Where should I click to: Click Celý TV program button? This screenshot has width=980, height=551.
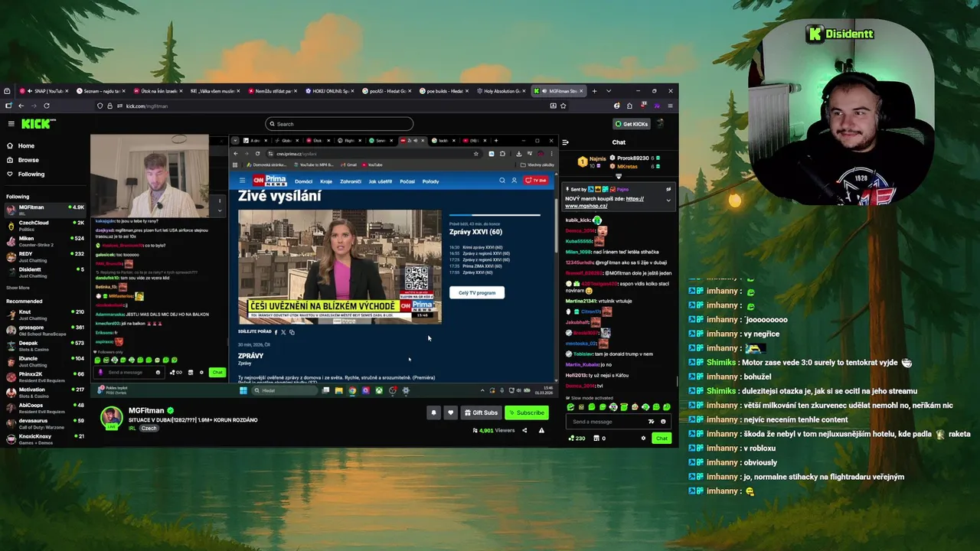click(477, 292)
